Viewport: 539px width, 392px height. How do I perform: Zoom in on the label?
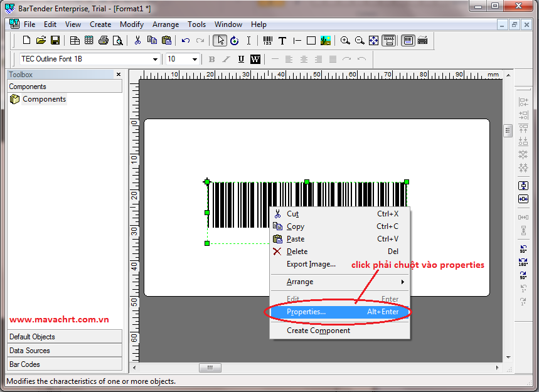click(344, 41)
